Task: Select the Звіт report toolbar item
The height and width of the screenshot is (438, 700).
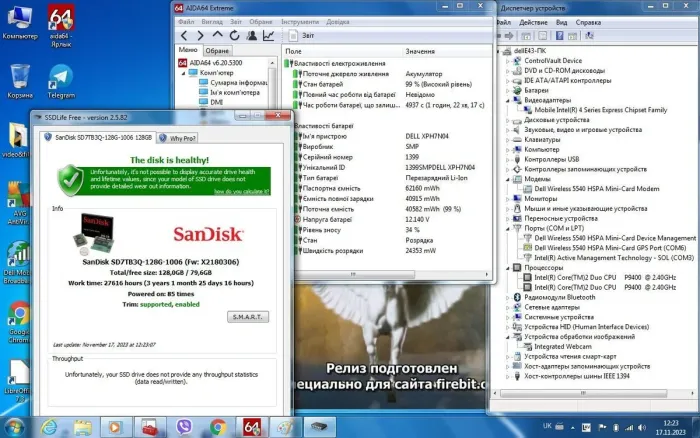Action: pos(298,35)
